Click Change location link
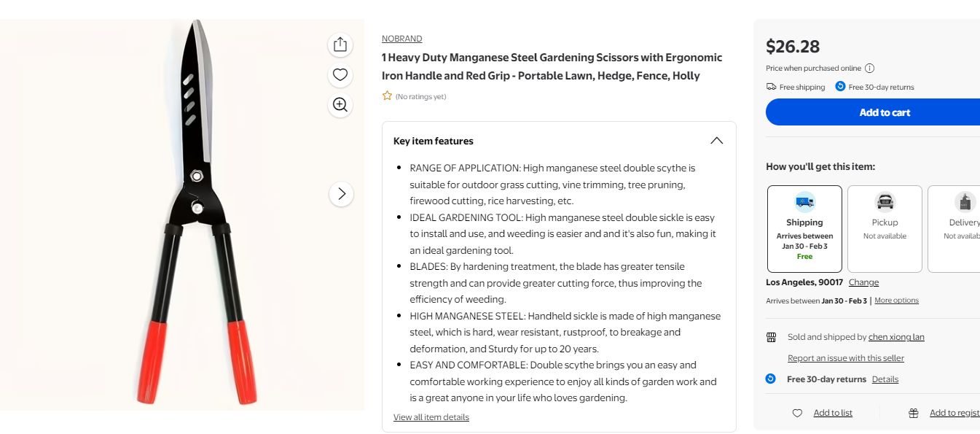This screenshot has width=980, height=434. pyautogui.click(x=863, y=282)
